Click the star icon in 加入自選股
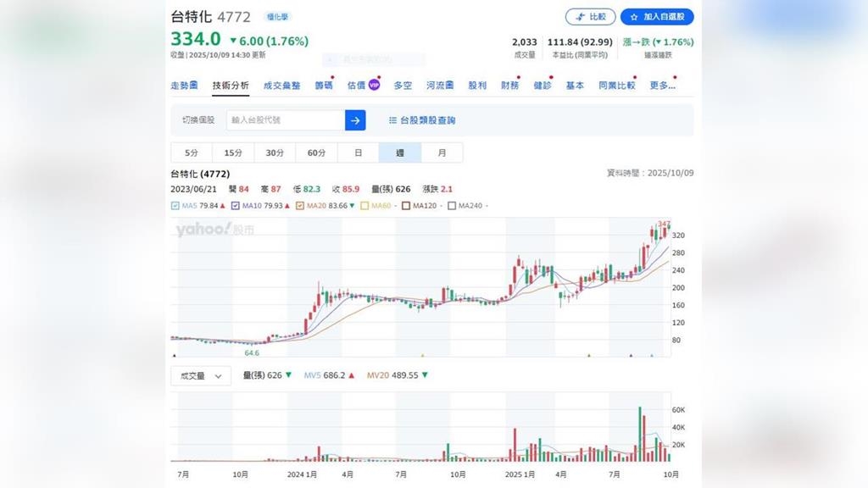Image resolution: width=868 pixels, height=488 pixels. tap(634, 17)
